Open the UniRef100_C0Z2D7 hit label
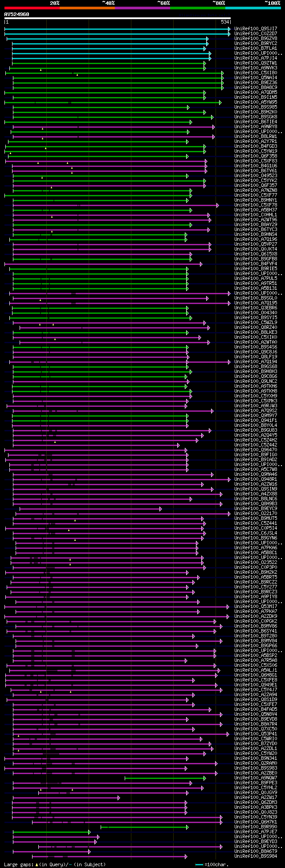The width and height of the screenshot is (285, 868). (x=256, y=34)
